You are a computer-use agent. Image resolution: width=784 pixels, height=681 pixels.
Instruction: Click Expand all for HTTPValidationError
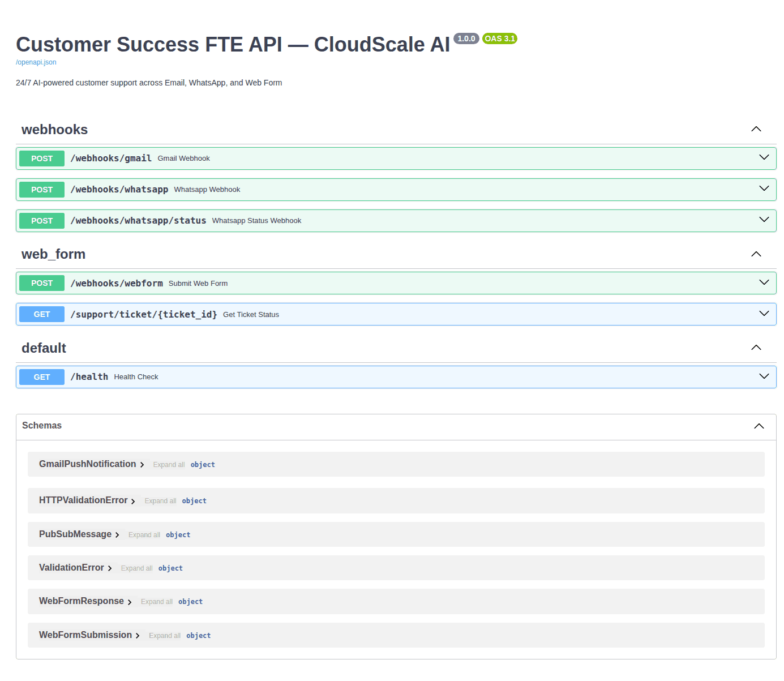(160, 500)
